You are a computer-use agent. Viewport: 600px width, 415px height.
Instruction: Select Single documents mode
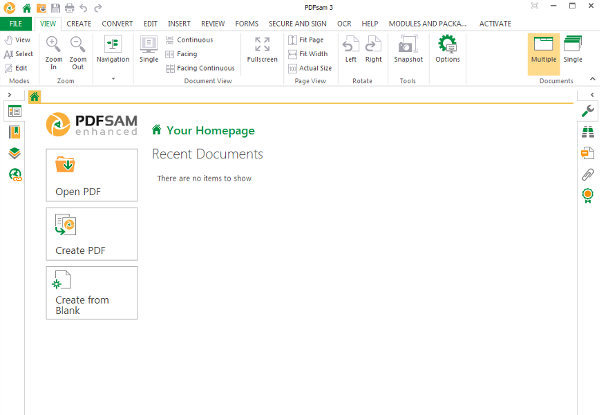tap(573, 49)
